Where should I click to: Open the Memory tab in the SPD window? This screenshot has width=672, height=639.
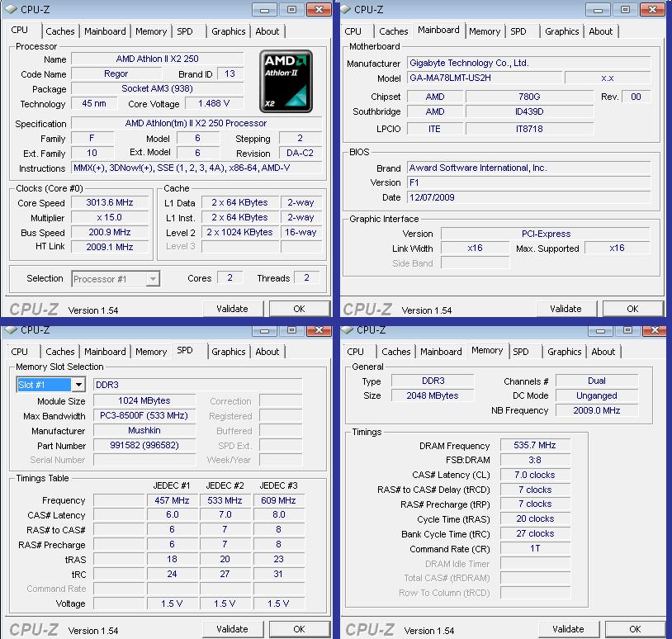(x=151, y=352)
